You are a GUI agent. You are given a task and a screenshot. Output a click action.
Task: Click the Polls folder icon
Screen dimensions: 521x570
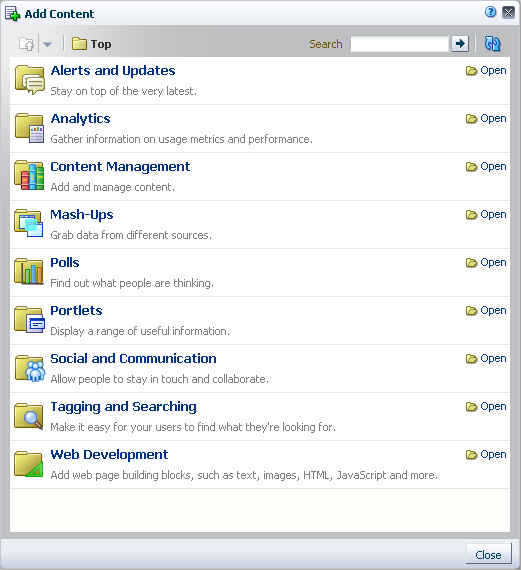pyautogui.click(x=30, y=272)
